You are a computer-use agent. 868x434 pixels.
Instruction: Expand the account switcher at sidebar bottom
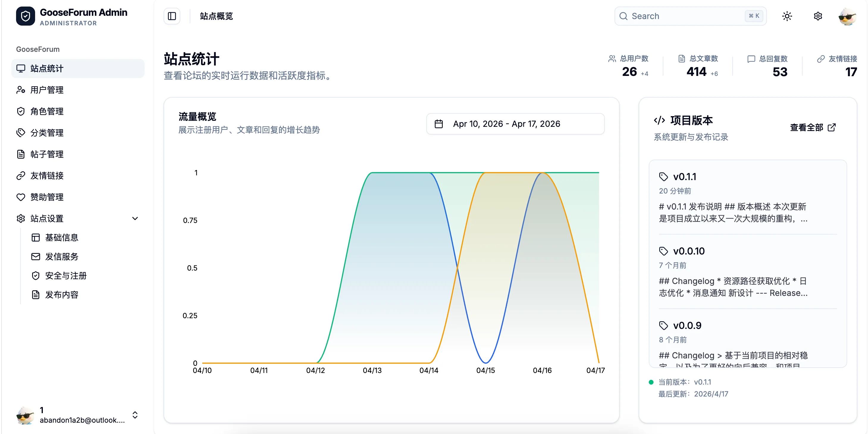[135, 415]
